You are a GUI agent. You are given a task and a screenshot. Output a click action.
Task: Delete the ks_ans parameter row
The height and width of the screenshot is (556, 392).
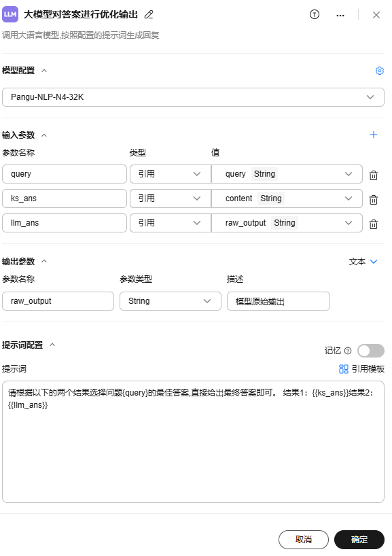374,200
